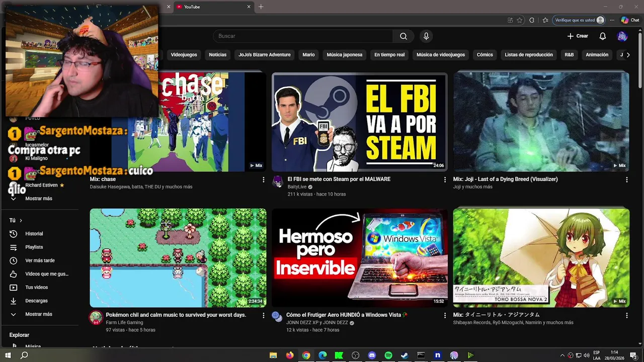
Task: Select the Cómics filter chip
Action: coord(485,55)
